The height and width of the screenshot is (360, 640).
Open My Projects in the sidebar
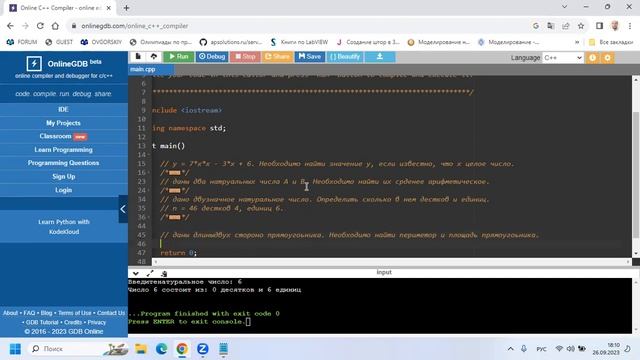click(x=63, y=123)
